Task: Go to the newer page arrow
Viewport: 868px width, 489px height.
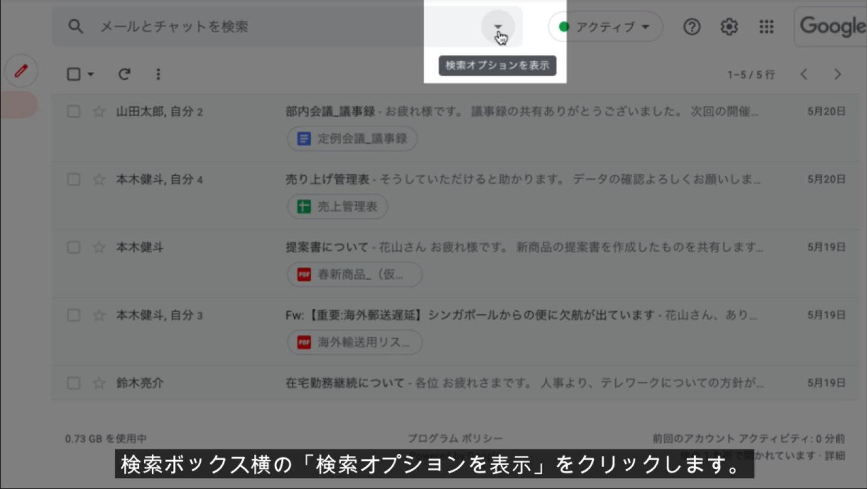Action: click(804, 74)
